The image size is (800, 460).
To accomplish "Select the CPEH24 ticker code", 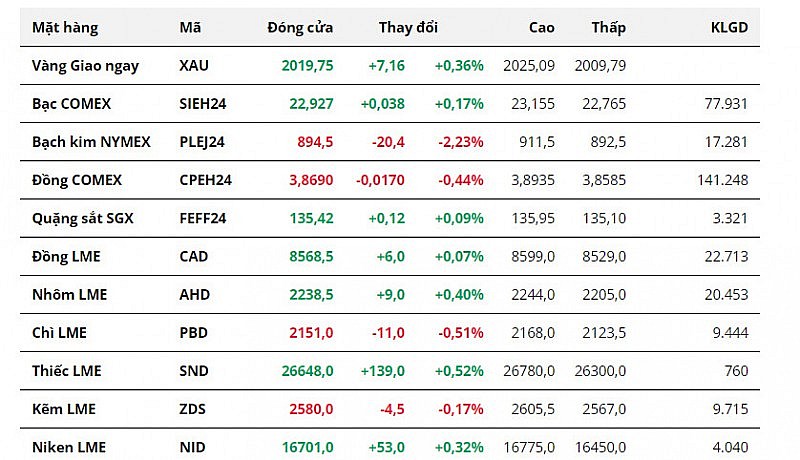I will tap(206, 180).
